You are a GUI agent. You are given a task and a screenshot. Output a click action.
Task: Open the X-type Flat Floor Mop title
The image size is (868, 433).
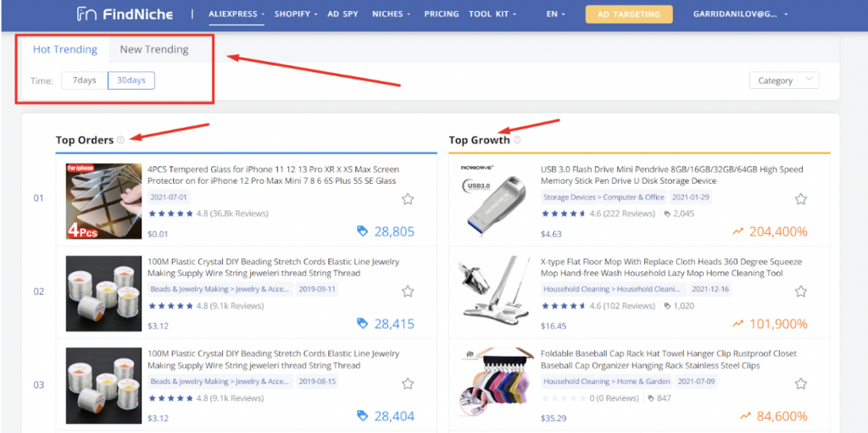(x=671, y=268)
